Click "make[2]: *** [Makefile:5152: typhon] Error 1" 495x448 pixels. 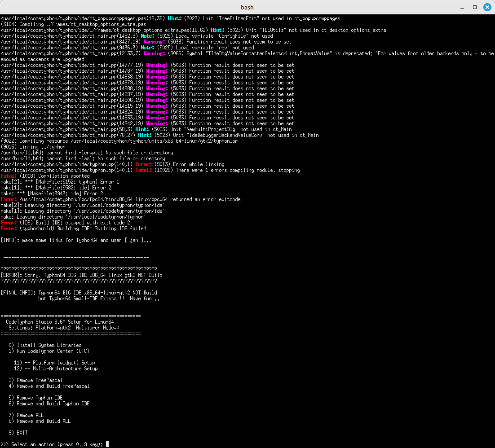60,182
